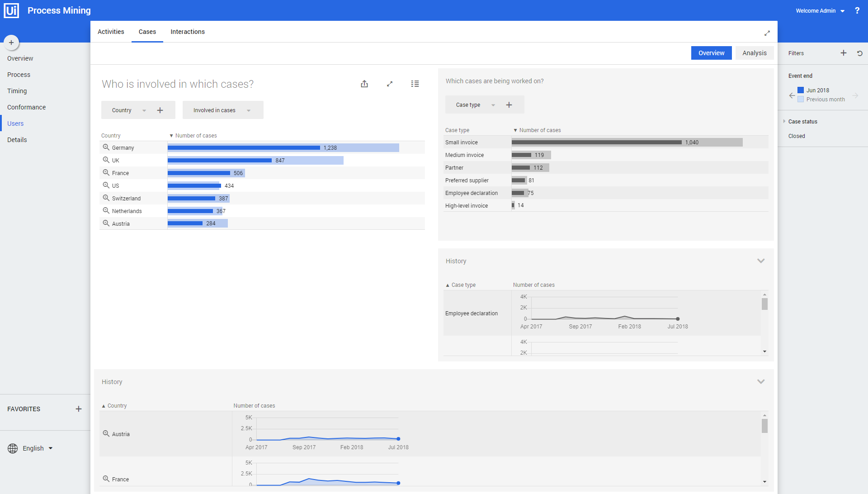The image size is (868, 494).
Task: Open the Interactions tab
Action: click(188, 32)
